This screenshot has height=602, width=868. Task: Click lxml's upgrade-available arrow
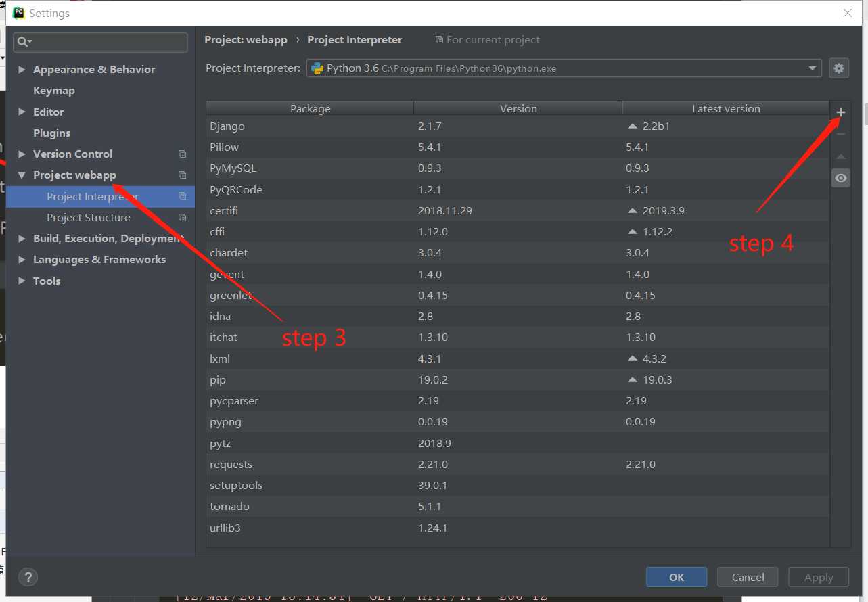633,358
